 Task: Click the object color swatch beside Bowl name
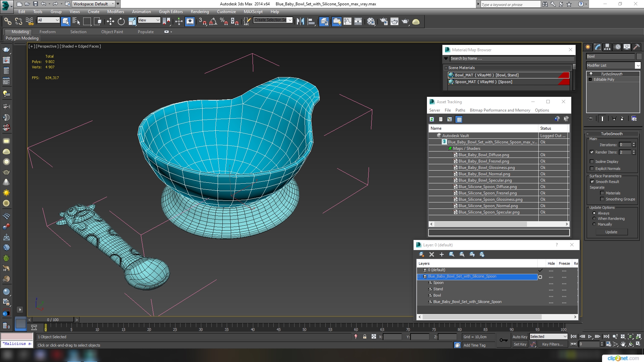639,56
